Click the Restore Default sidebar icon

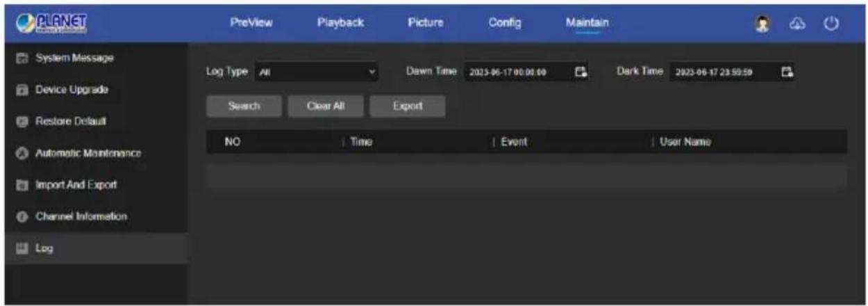tap(20, 122)
